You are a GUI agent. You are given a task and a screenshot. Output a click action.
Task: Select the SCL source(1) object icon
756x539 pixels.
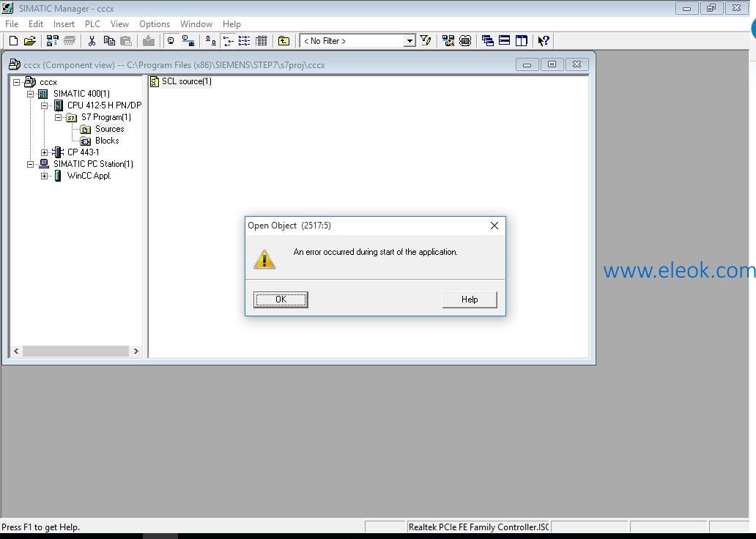(x=155, y=81)
